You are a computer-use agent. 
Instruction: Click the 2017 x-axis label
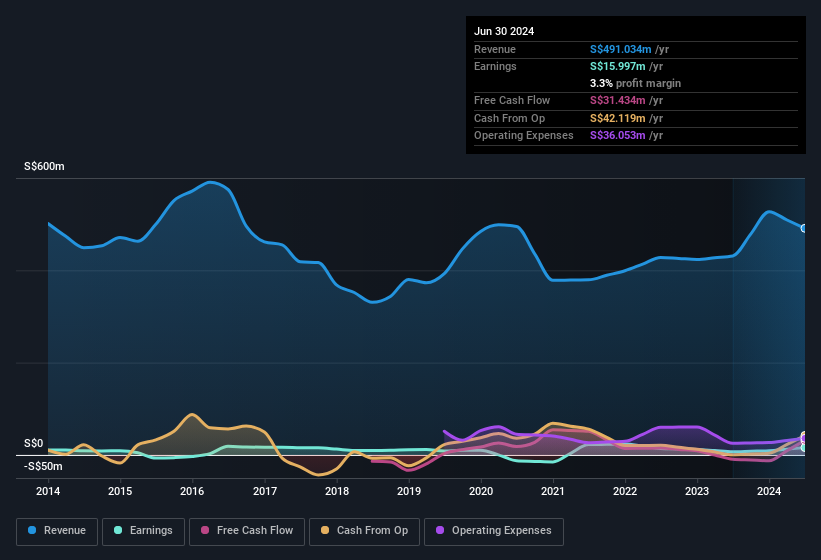point(265,491)
